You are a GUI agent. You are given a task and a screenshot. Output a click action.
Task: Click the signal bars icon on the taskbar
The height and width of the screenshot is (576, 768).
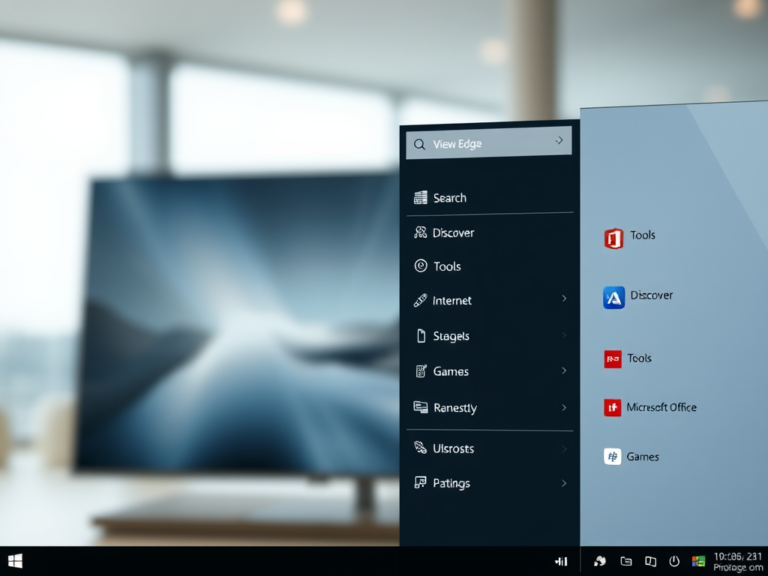[x=561, y=562]
